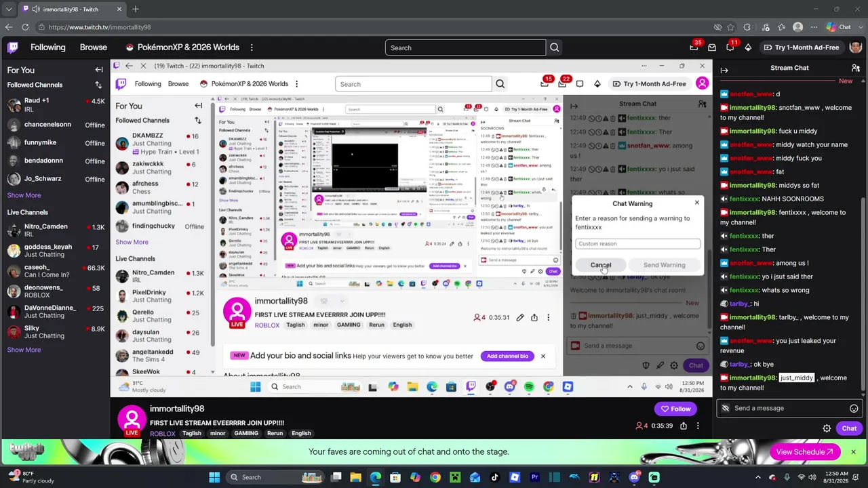Open the browser extensions icon
868x488 pixels.
click(x=747, y=27)
